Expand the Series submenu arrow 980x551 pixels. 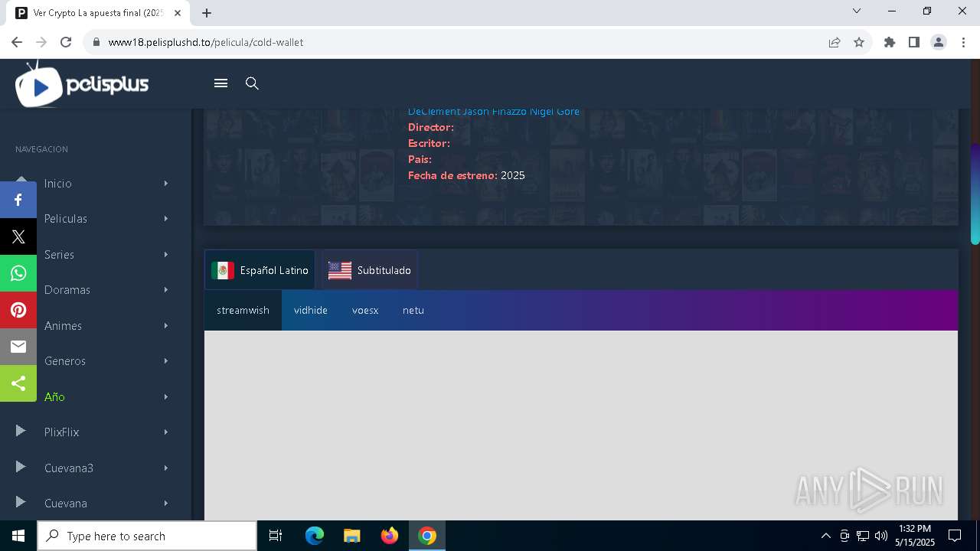165,254
